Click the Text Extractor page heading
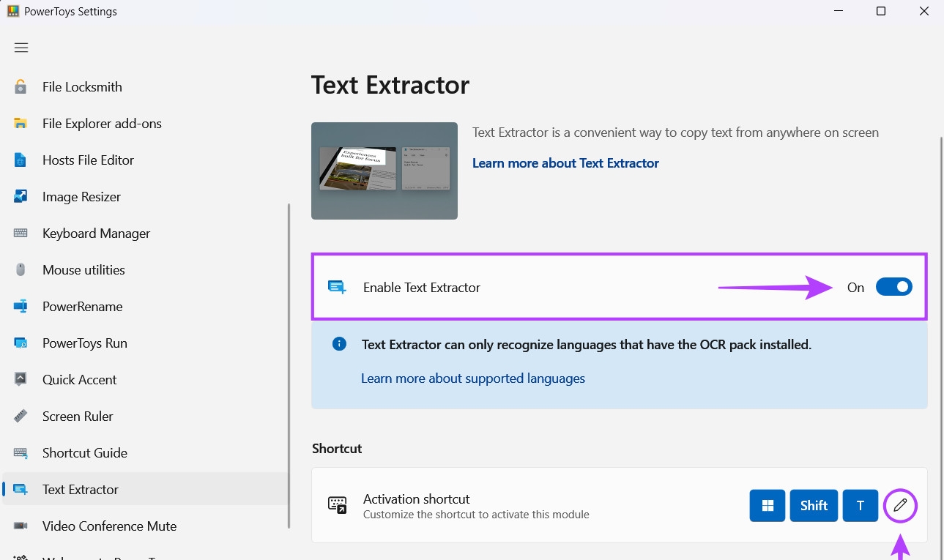This screenshot has height=560, width=944. (390, 85)
